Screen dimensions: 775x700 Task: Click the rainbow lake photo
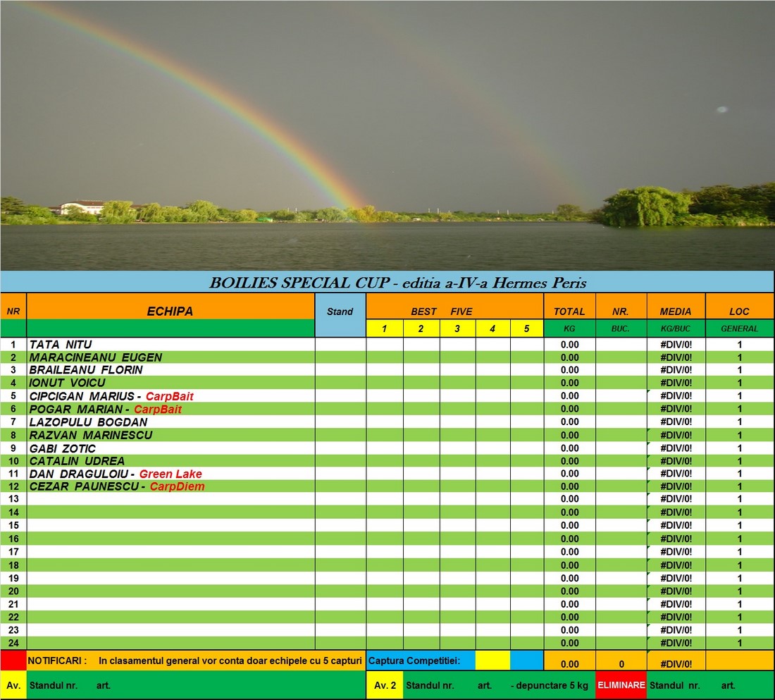coord(387,134)
